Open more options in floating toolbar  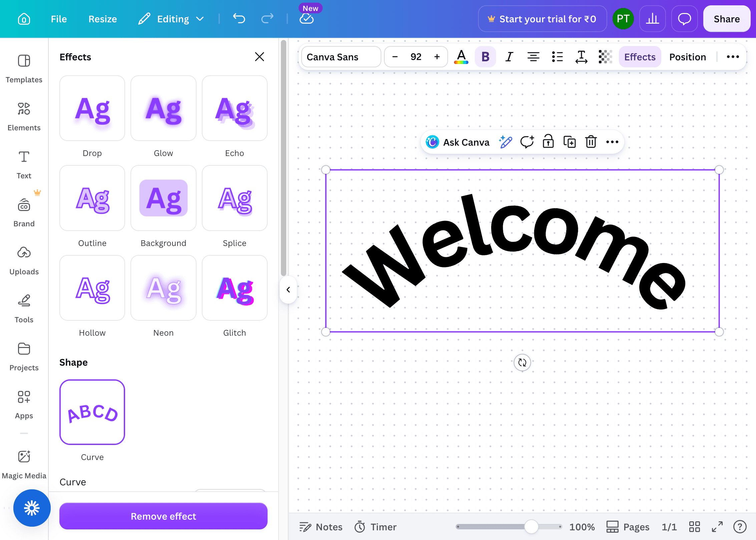[612, 142]
